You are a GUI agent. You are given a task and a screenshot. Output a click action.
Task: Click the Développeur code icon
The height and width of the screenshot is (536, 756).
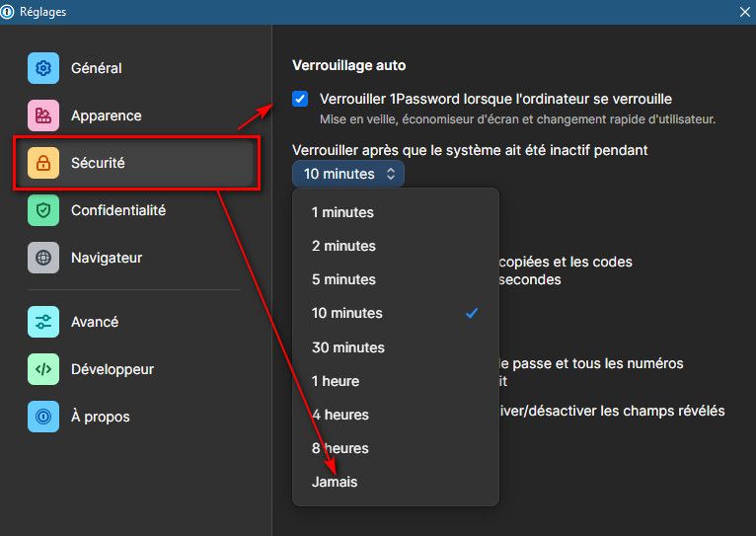[43, 369]
